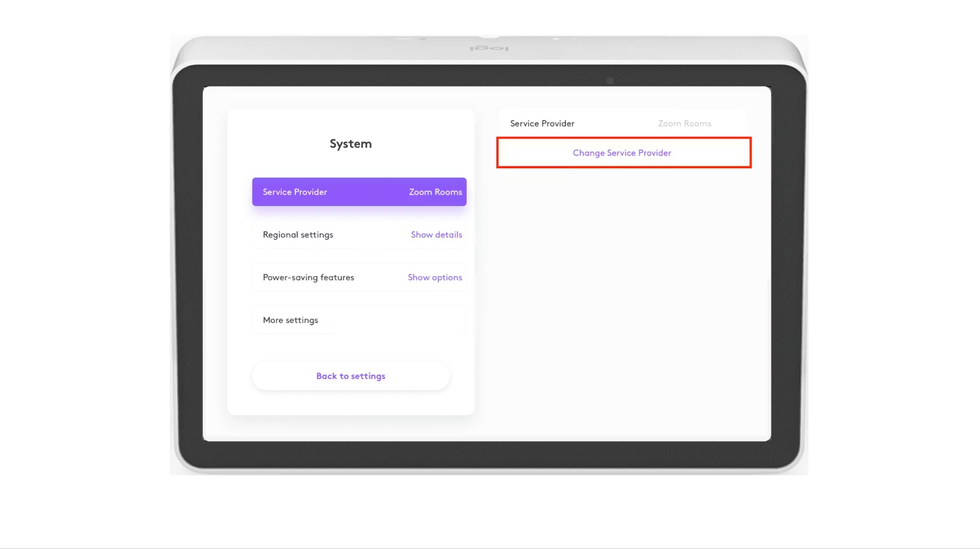980x549 pixels.
Task: Open the Regional settings row
Action: (298, 235)
